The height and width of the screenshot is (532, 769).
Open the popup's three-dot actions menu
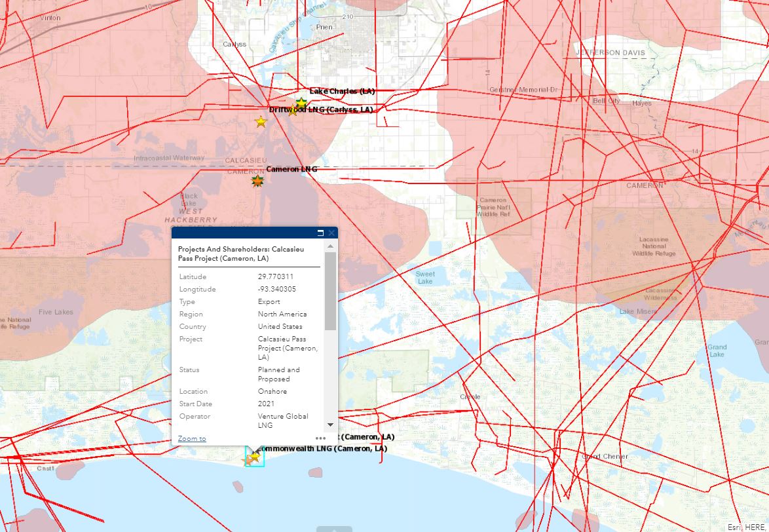pos(320,438)
